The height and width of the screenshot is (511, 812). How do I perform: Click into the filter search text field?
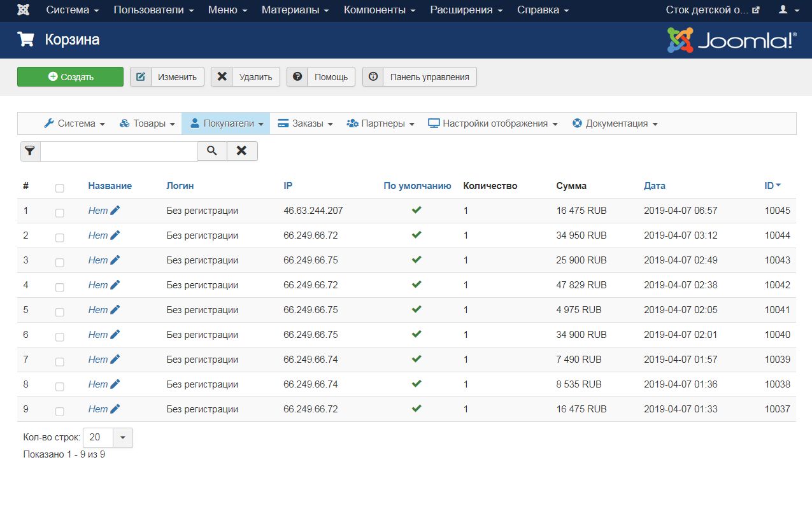tap(119, 151)
